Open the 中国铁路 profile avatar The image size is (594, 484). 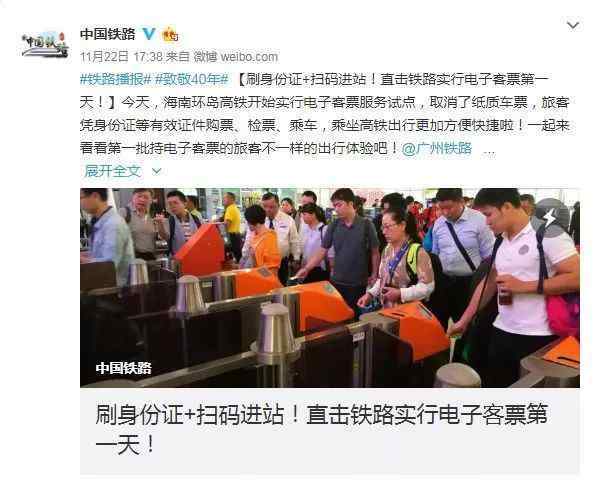(45, 44)
